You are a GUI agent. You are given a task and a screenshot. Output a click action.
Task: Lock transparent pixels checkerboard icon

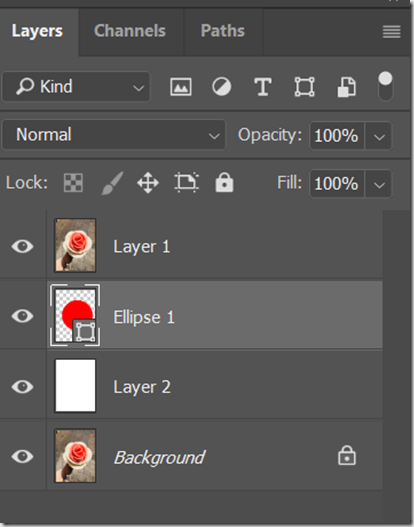(x=73, y=183)
